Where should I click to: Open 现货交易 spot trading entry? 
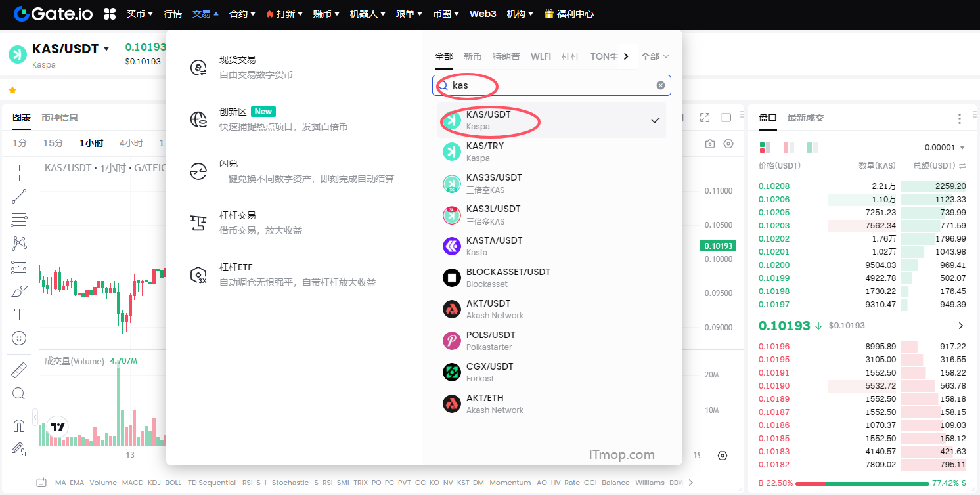click(x=242, y=67)
